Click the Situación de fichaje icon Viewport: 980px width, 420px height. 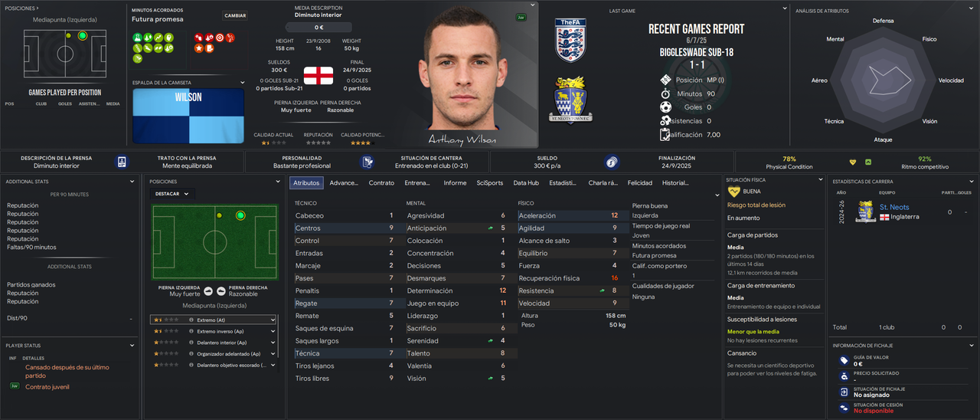coord(844,392)
